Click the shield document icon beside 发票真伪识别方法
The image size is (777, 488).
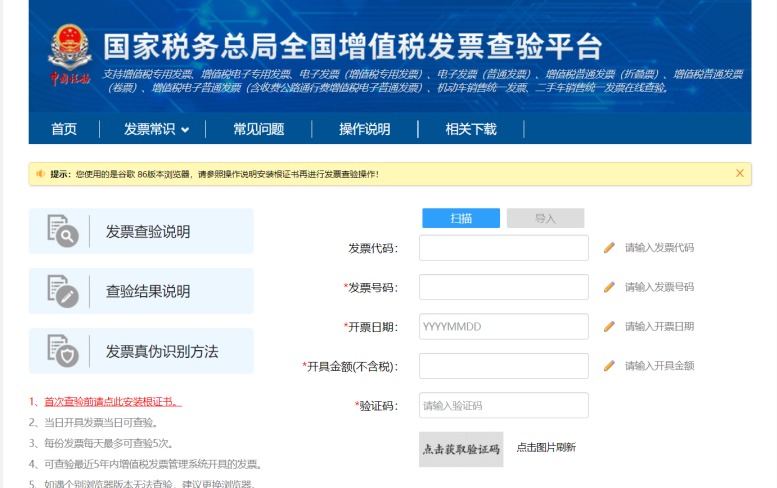coord(63,351)
